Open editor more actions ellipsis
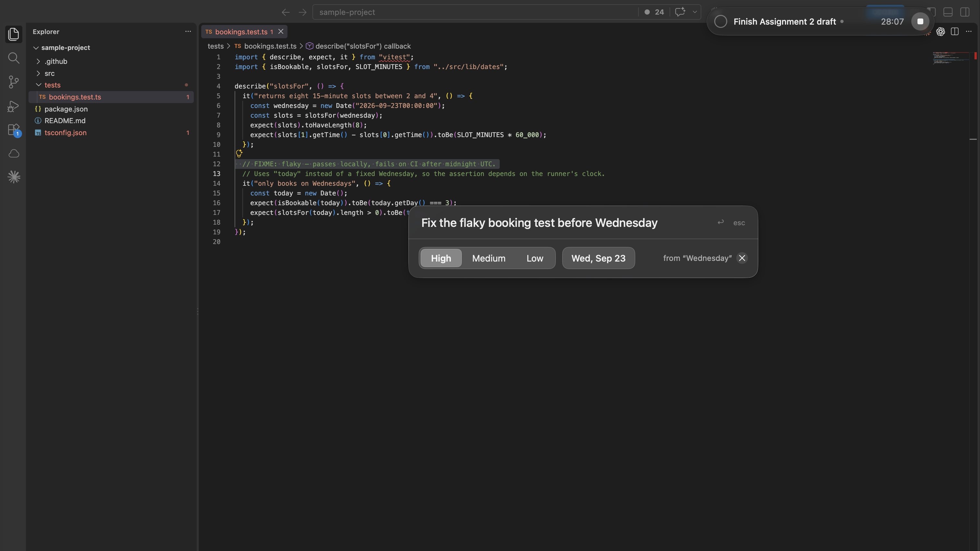Viewport: 980px width, 551px height. (x=969, y=31)
